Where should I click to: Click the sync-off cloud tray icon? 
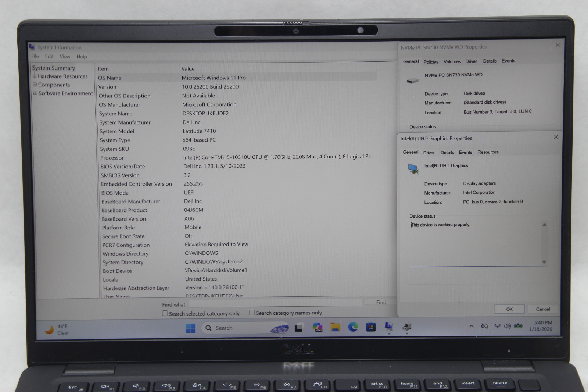coord(485,326)
